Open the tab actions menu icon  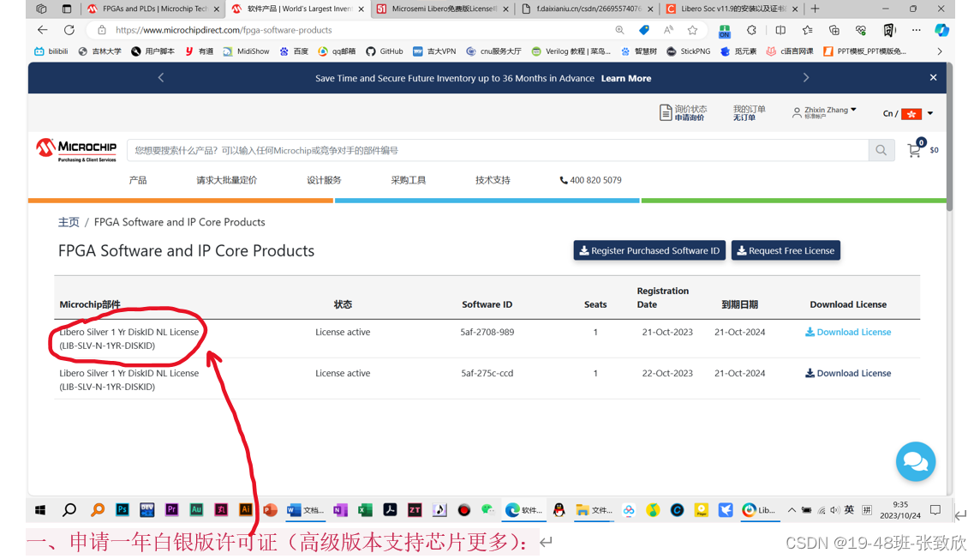coord(67,9)
